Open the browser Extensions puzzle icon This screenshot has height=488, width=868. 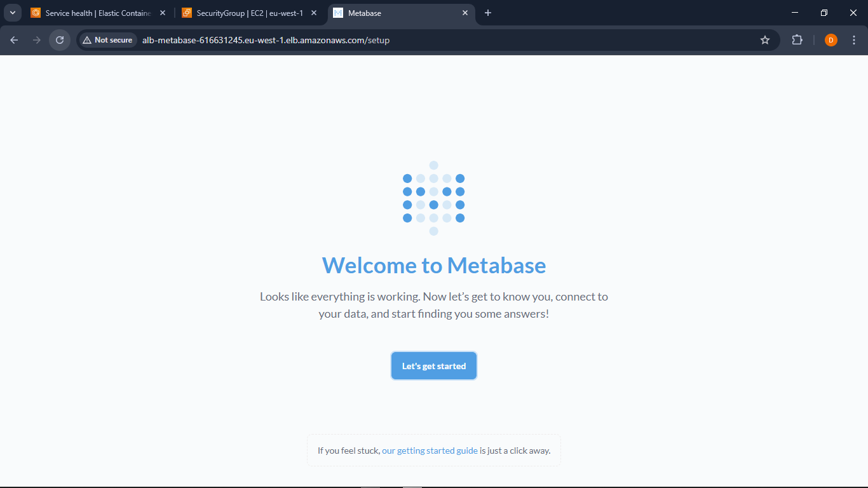pos(797,39)
